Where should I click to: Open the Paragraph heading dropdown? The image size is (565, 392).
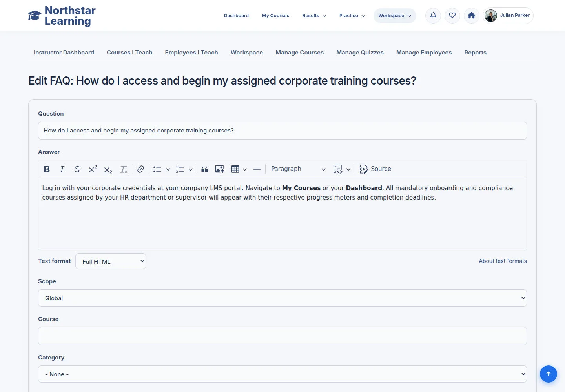point(298,169)
